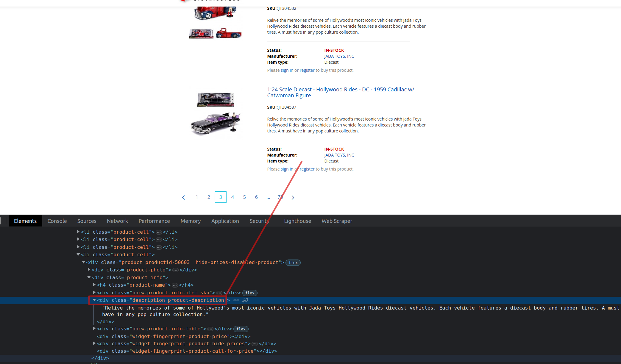Click the ellipsis in the widget-fingerprint-product-hide-prices div
This screenshot has width=621, height=364.
[255, 344]
